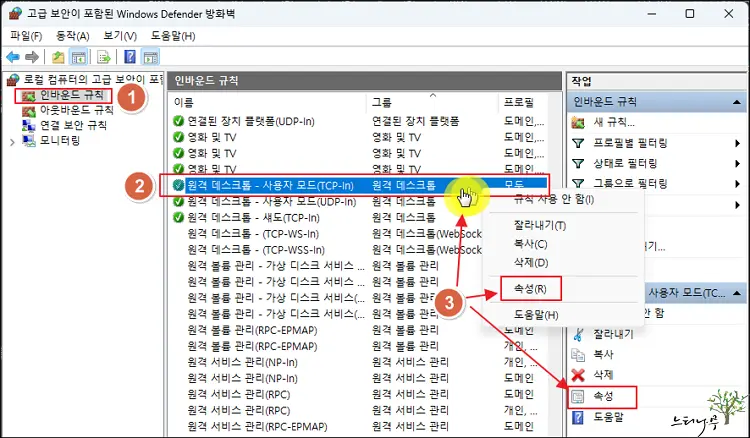Select rule 원격 데스크톱 - (TCP-WS-In)
The height and width of the screenshot is (438, 750).
[x=253, y=234]
